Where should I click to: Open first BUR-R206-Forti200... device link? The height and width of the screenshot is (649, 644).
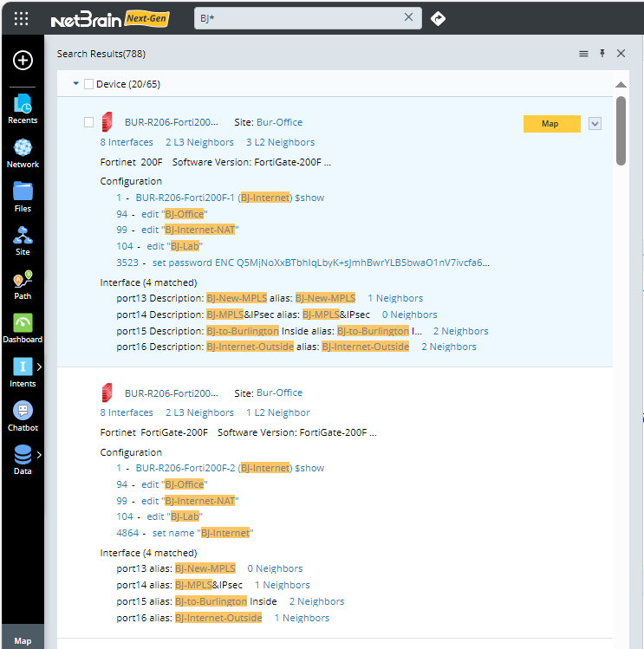pyautogui.click(x=171, y=122)
